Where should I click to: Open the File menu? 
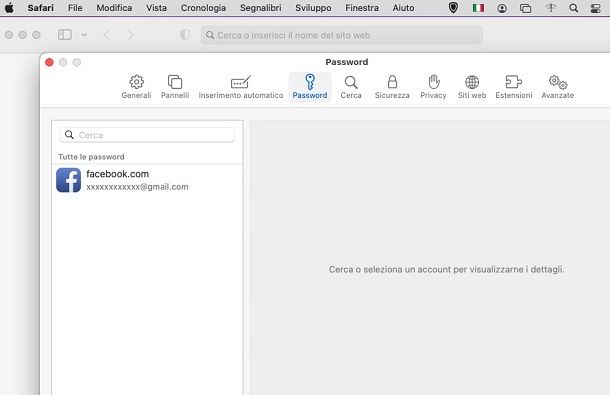(x=75, y=8)
